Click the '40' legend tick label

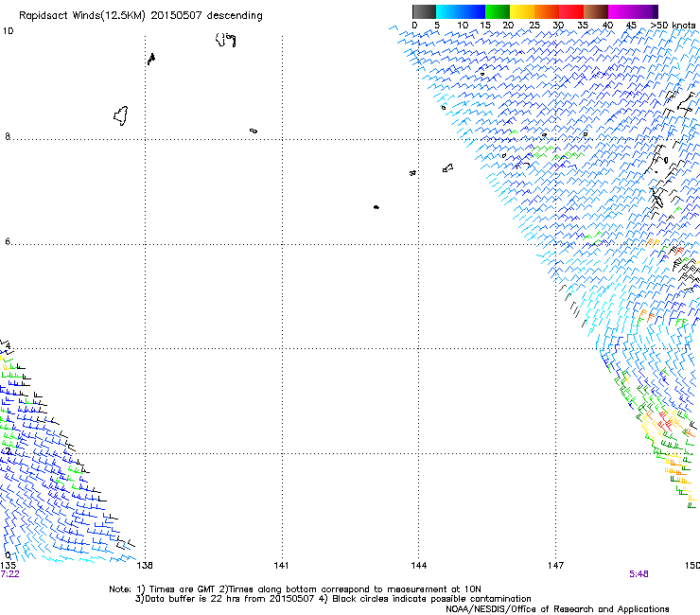607,26
